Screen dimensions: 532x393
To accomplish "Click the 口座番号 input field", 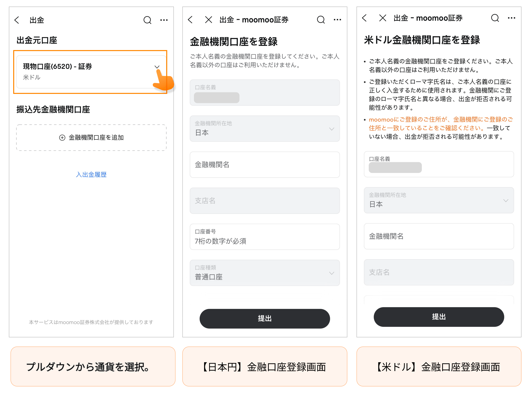I will 265,237.
